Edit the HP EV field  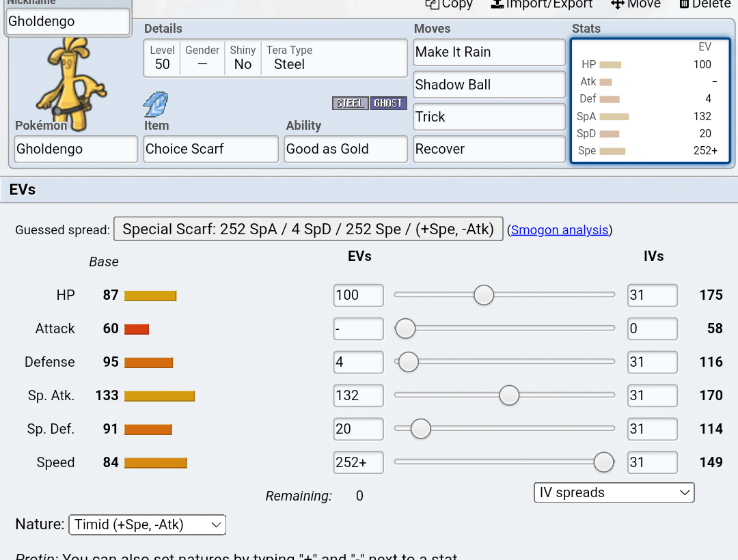point(359,295)
